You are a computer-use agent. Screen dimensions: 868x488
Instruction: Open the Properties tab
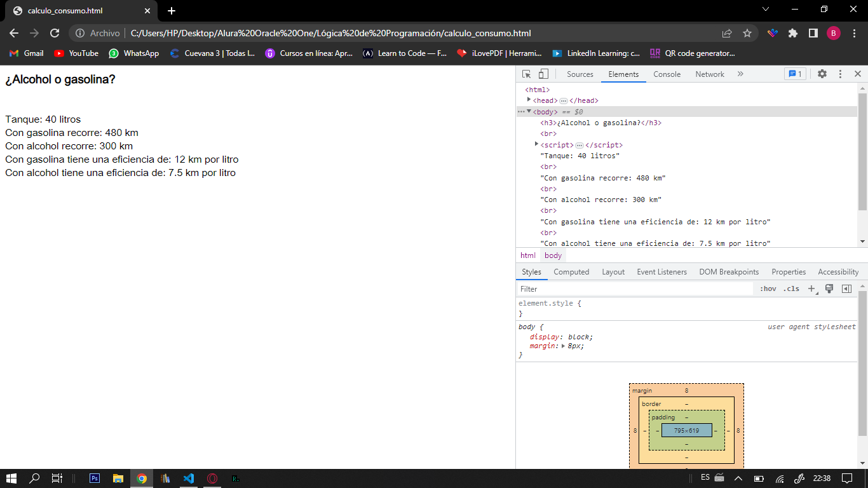click(x=789, y=272)
